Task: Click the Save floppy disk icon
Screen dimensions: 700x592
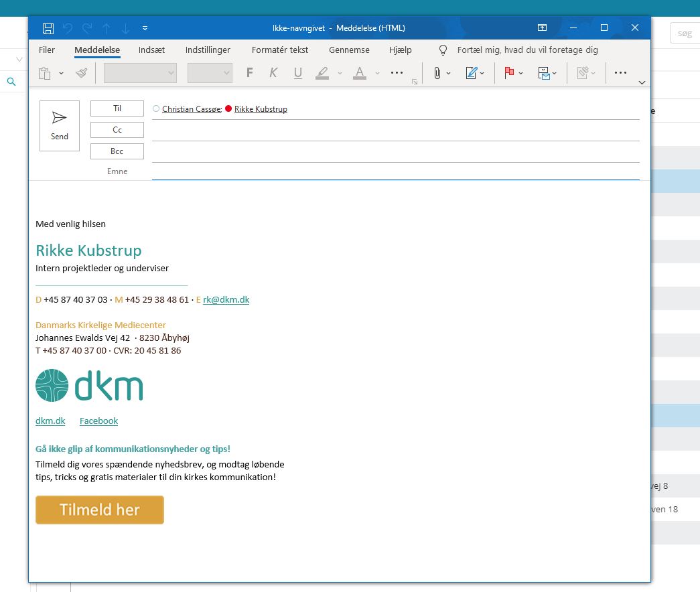Action: 48,28
